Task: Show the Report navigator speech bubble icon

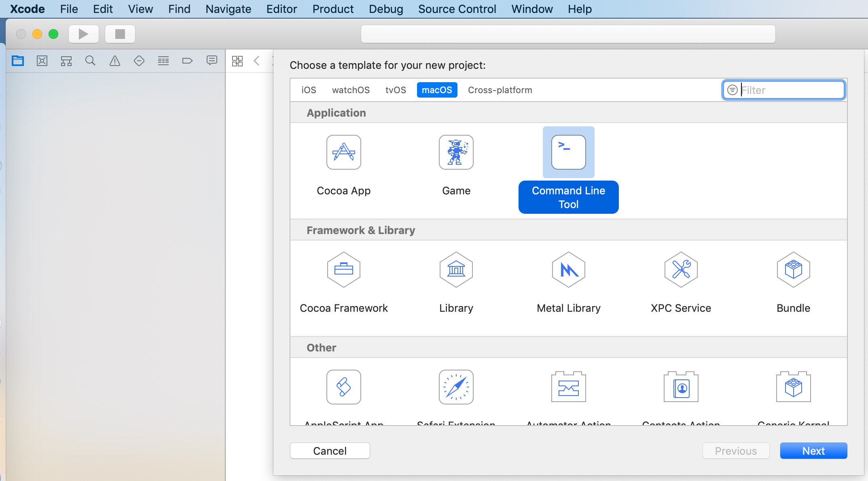Action: pyautogui.click(x=212, y=61)
